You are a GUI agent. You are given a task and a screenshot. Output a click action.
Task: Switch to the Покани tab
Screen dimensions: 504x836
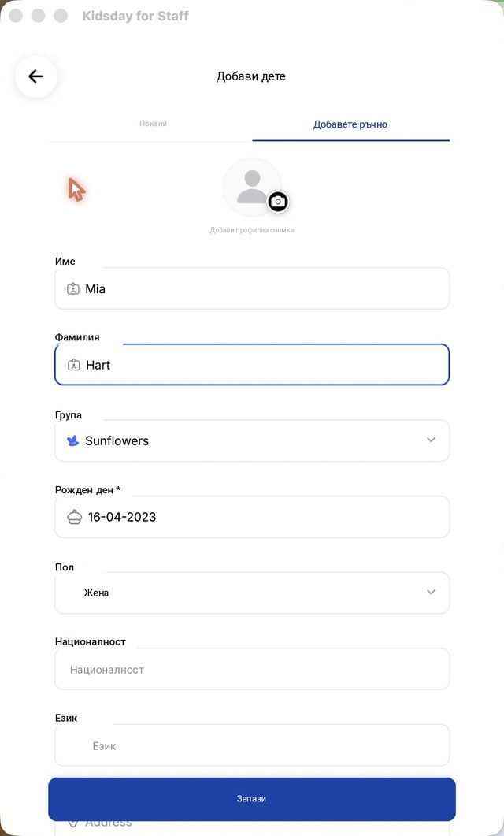(154, 124)
